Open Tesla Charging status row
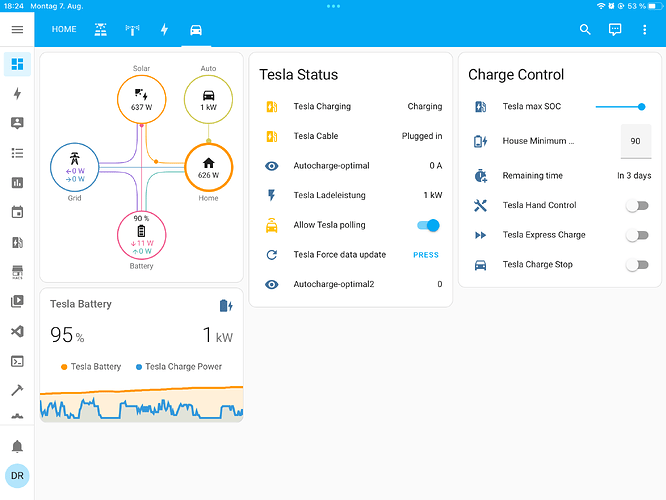The width and height of the screenshot is (666, 500). pyautogui.click(x=351, y=106)
